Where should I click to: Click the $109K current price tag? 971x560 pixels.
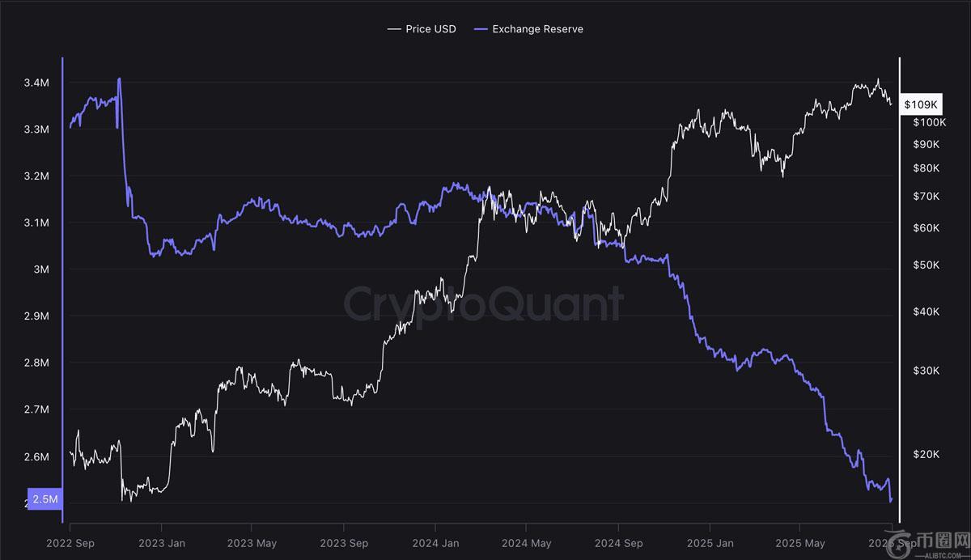pyautogui.click(x=921, y=105)
